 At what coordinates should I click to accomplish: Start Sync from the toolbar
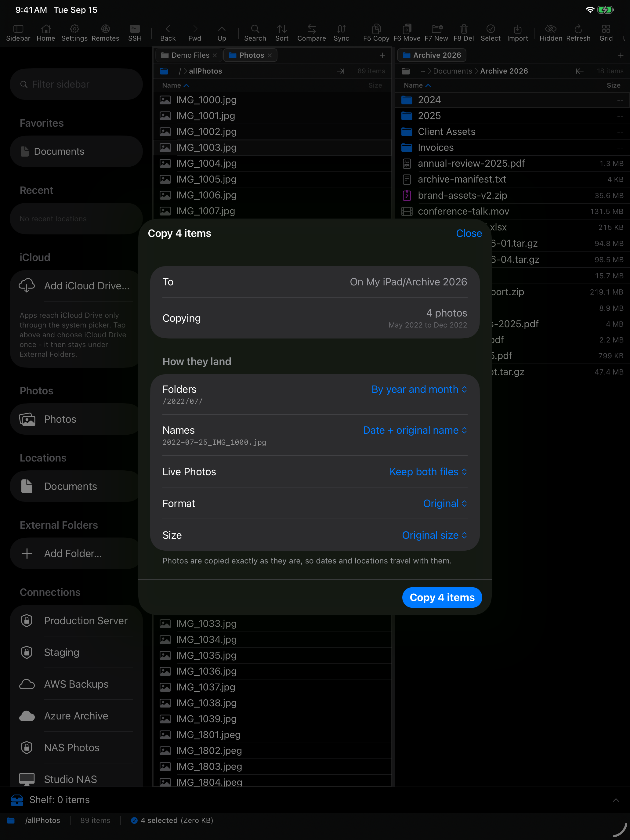click(341, 33)
